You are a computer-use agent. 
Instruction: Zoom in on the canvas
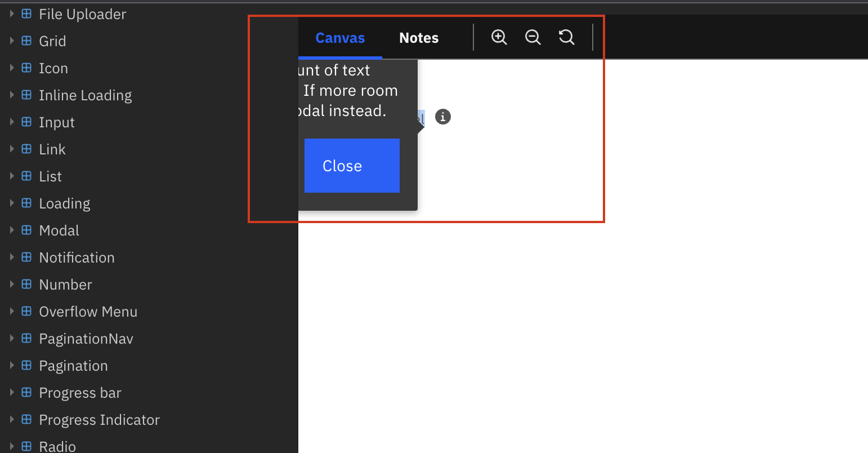[499, 37]
